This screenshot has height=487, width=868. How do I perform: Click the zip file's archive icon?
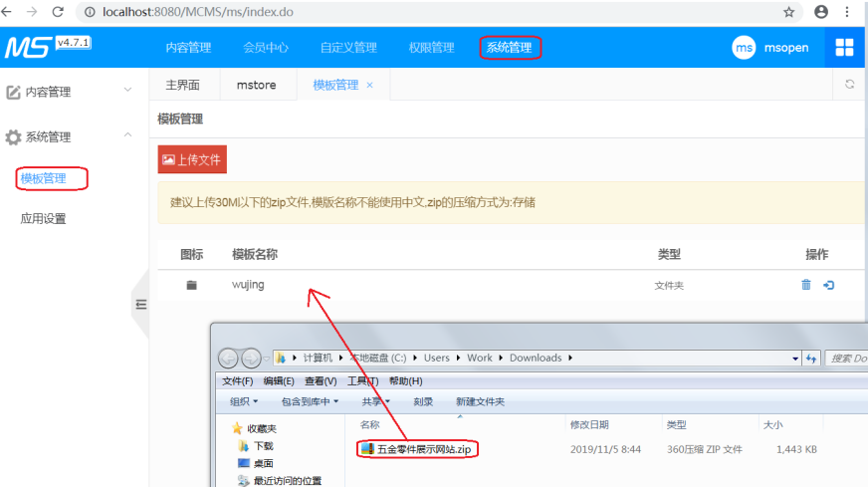pyautogui.click(x=367, y=449)
